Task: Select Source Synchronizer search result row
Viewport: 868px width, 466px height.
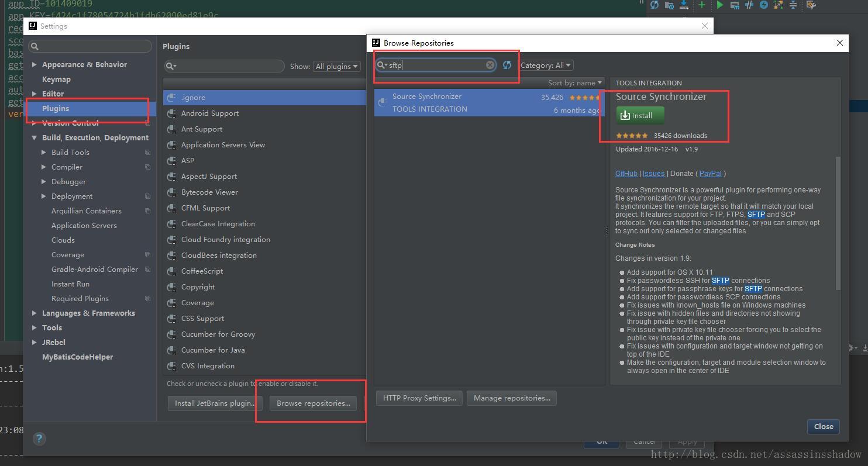Action: tap(489, 102)
